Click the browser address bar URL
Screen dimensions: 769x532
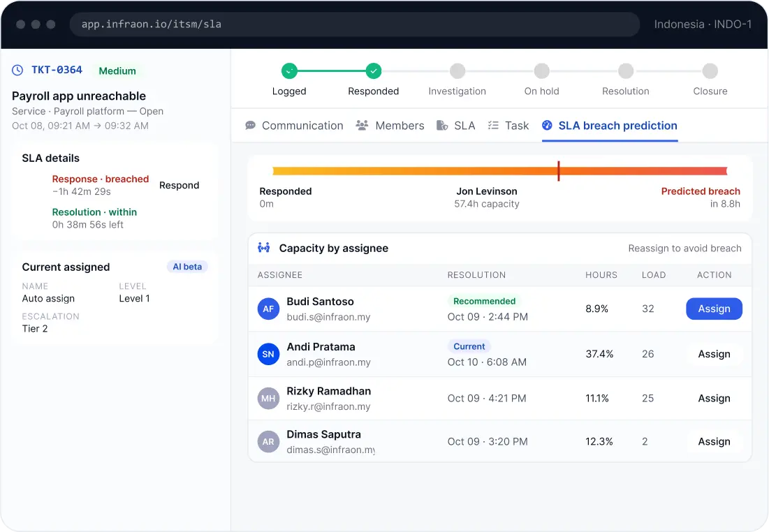coord(151,24)
